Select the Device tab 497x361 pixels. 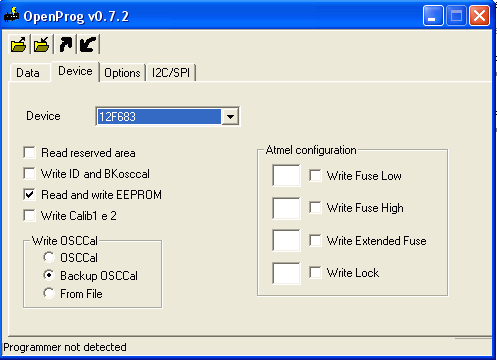point(75,71)
